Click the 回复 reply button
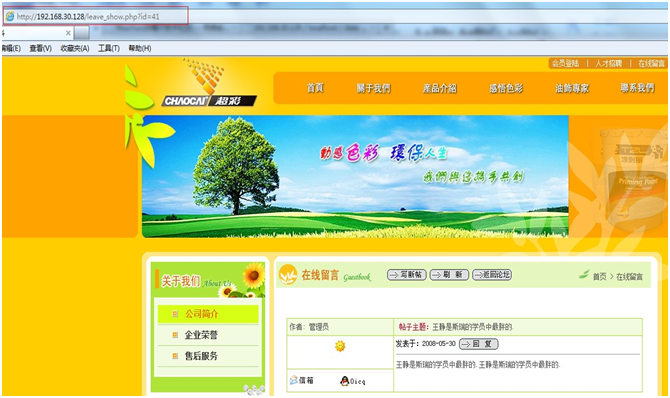 pos(479,344)
